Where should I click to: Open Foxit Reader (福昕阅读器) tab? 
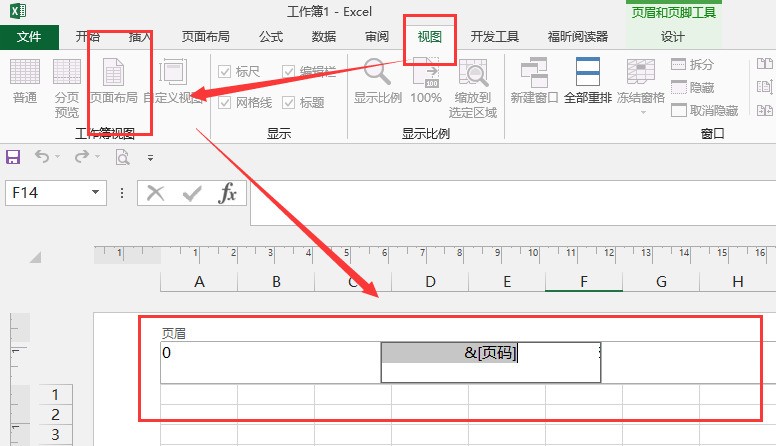point(578,37)
